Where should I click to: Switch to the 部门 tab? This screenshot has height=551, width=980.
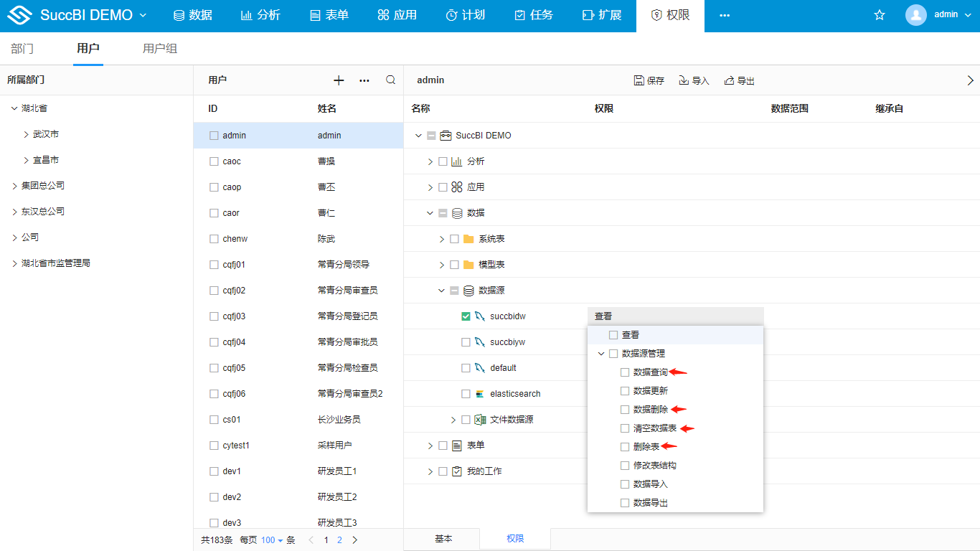(22, 49)
